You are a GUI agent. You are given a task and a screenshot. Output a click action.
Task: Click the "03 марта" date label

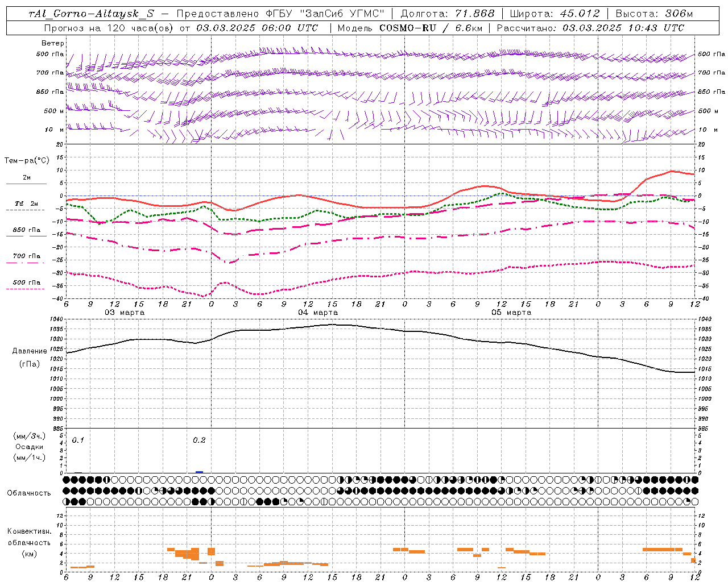pos(125,313)
